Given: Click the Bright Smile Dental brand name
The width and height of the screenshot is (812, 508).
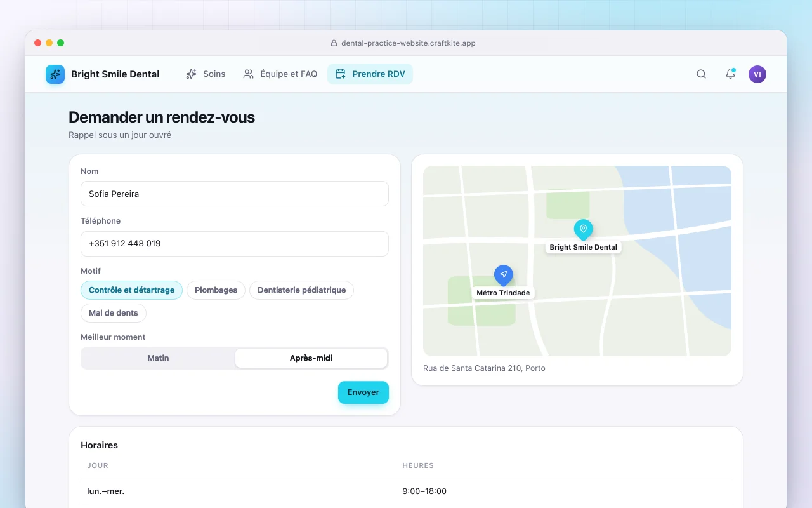Looking at the screenshot, I should tap(115, 74).
